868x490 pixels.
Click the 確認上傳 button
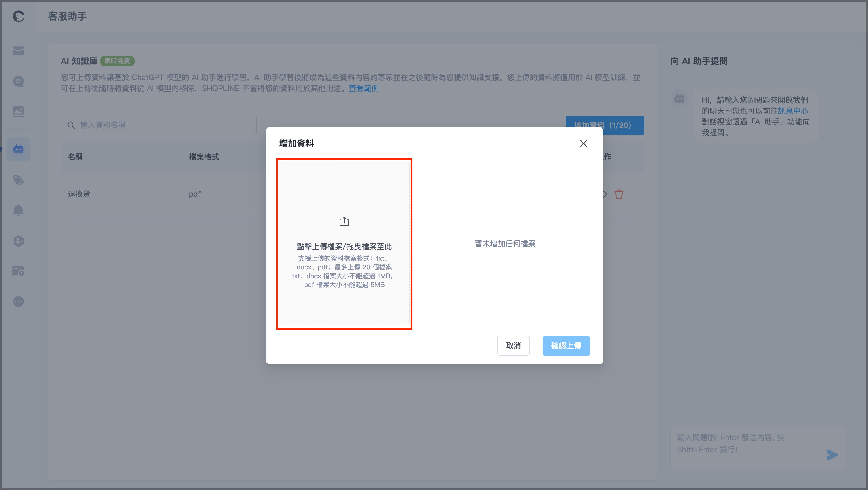click(566, 345)
